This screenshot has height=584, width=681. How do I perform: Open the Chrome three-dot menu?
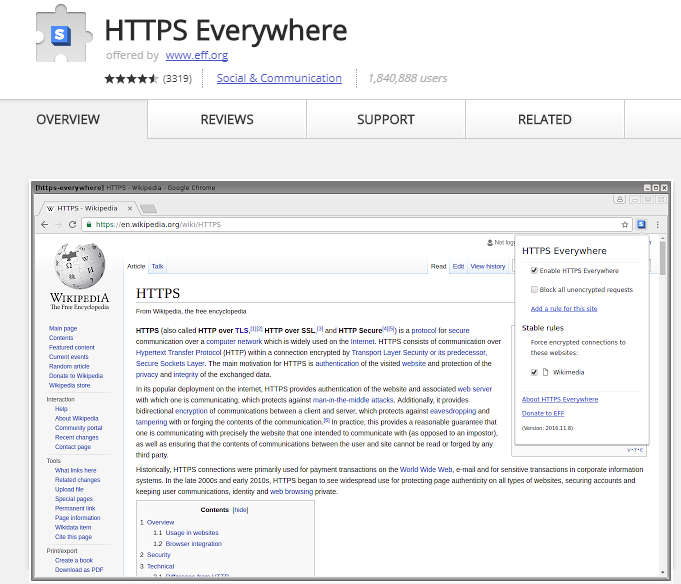click(x=658, y=224)
